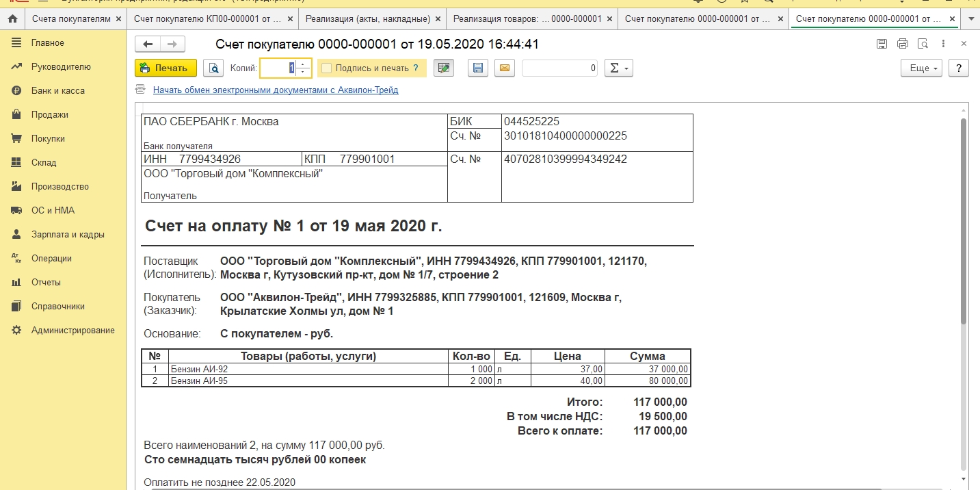This screenshot has height=490, width=980.
Task: Go to the home start page icon
Action: tap(12, 19)
